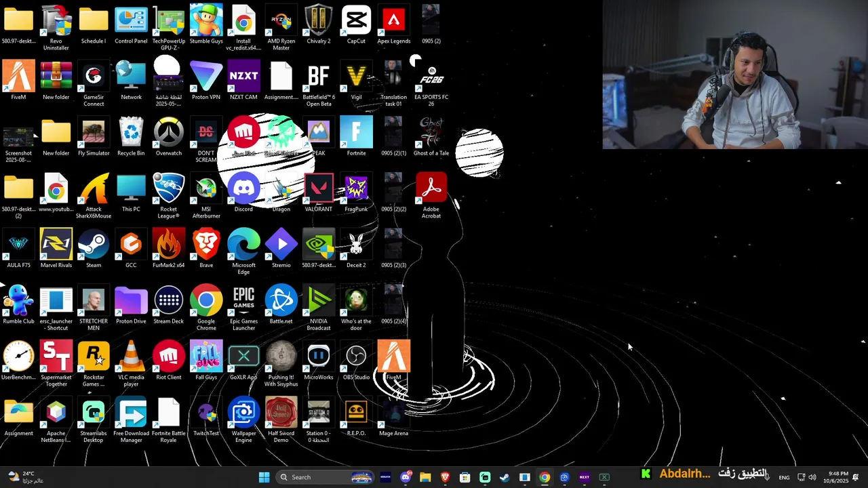This screenshot has height=488, width=868.
Task: Launch Stumble Guys desktop shortcut
Action: (206, 24)
